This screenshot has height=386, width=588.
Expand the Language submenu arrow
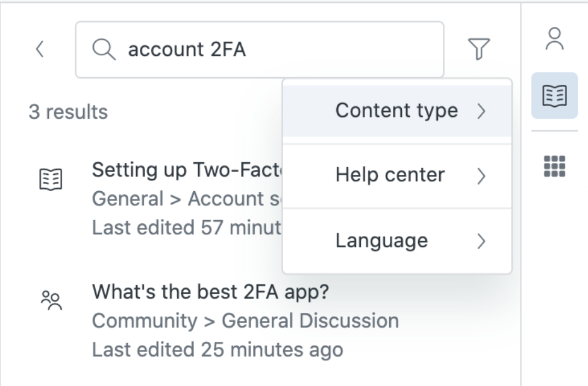click(x=481, y=241)
